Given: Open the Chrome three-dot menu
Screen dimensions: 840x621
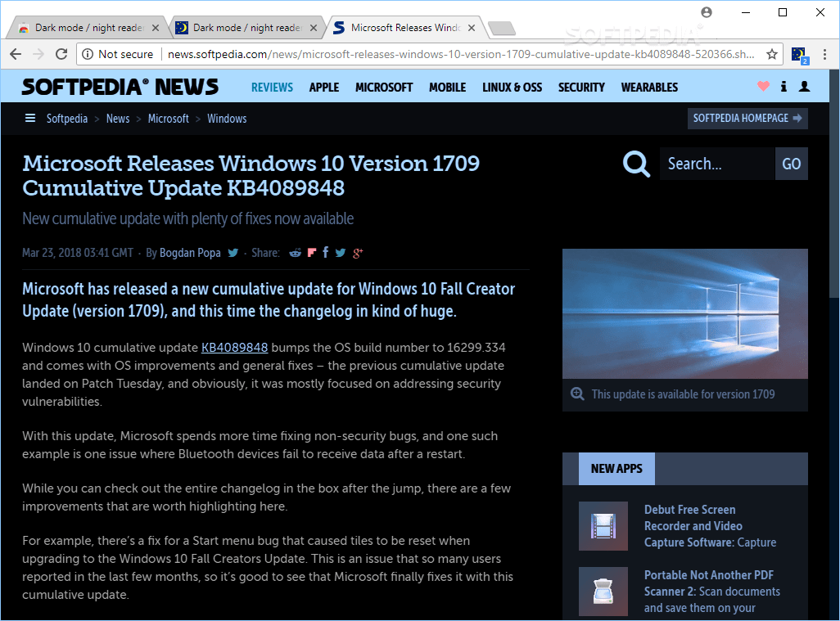Looking at the screenshot, I should pos(824,54).
